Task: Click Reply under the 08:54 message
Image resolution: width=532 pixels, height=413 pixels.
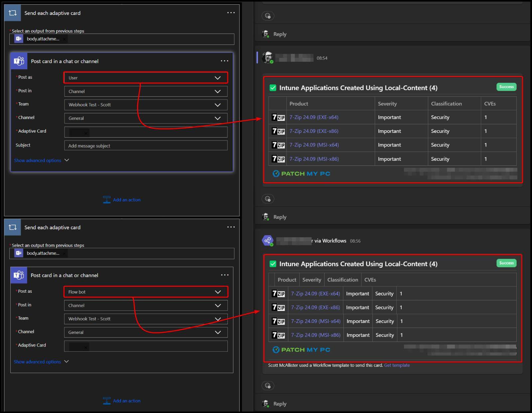Action: (x=280, y=217)
